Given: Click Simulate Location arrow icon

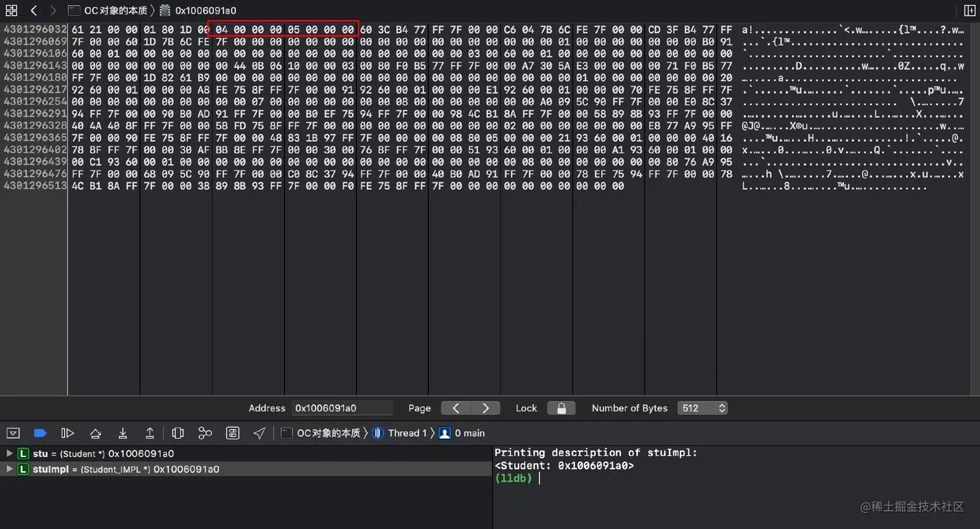Looking at the screenshot, I should pos(259,433).
